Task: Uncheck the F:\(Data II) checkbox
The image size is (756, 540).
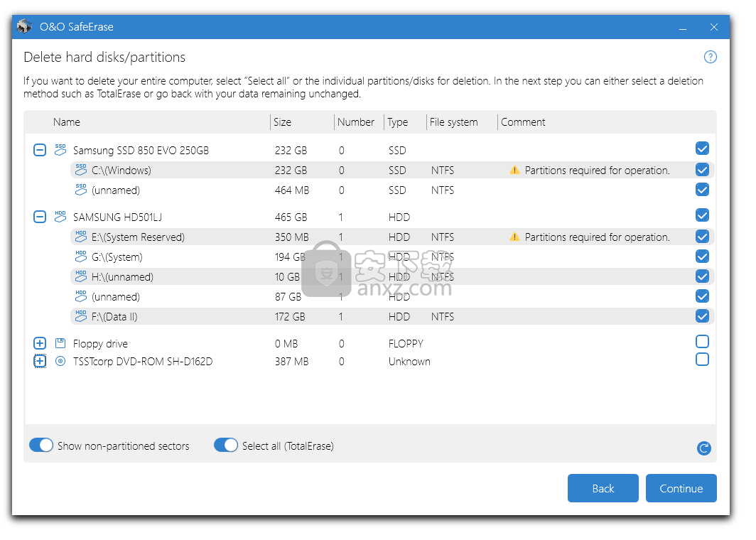Action: 702,316
